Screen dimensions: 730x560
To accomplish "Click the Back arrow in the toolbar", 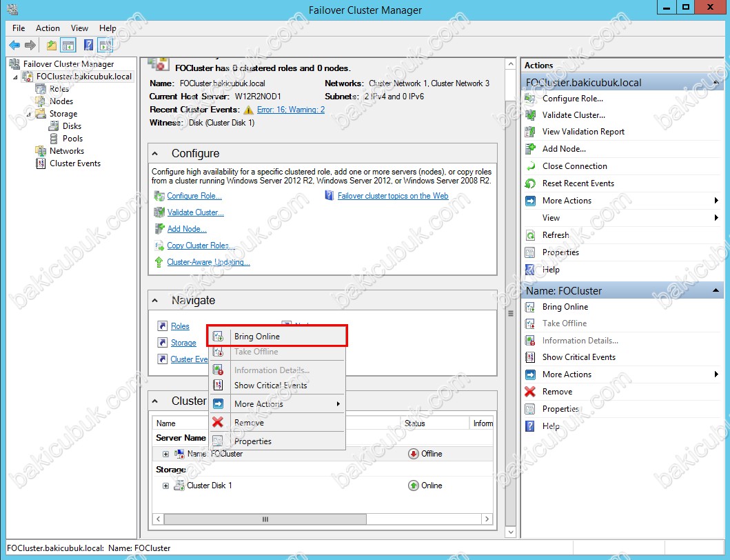I will (x=14, y=46).
